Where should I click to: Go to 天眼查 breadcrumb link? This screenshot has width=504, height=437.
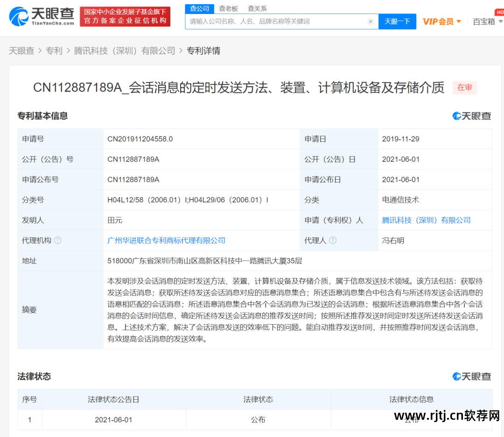(x=21, y=51)
